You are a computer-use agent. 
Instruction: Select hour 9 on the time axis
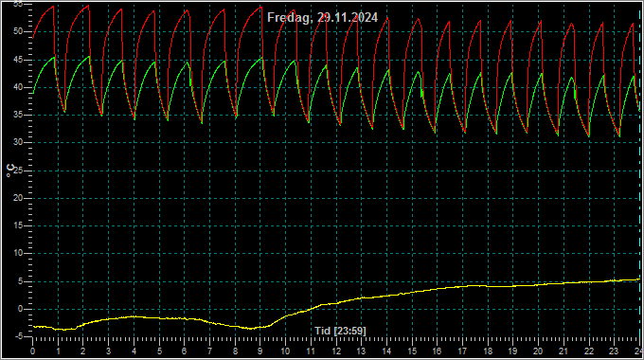click(260, 351)
